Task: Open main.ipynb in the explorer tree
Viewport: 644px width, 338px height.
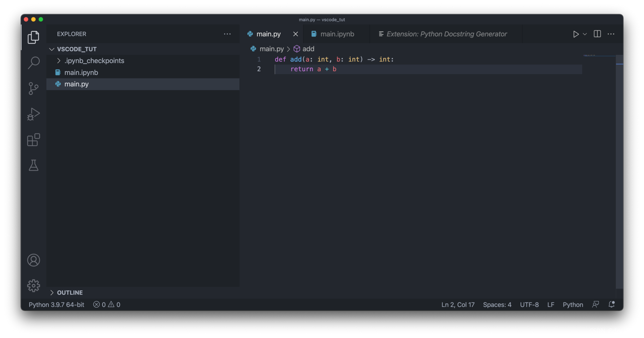Action: coord(143,72)
